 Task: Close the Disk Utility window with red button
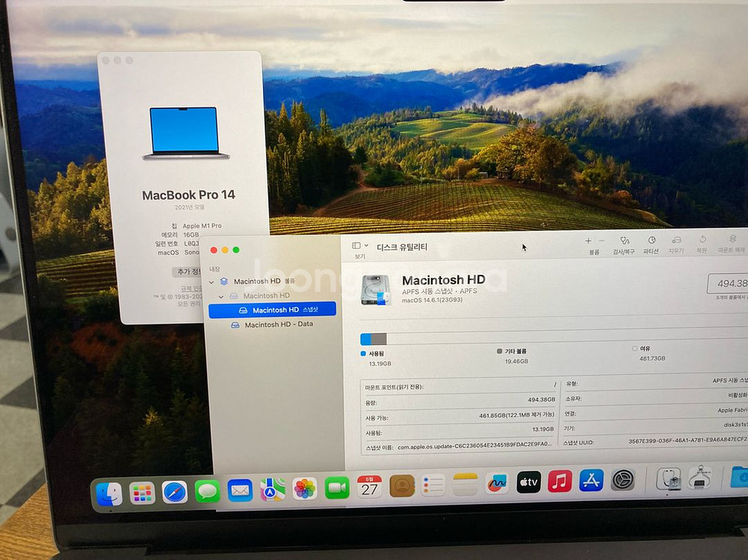pos(214,251)
